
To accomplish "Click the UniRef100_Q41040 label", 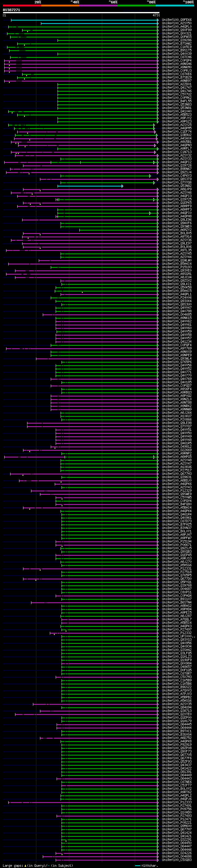I will (177, 111).
